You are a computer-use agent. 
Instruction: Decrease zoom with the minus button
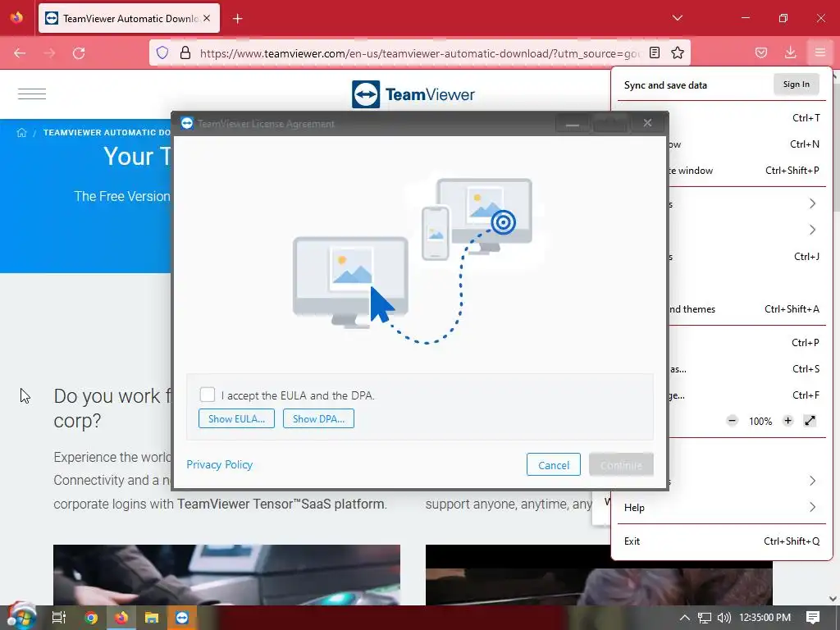point(733,421)
